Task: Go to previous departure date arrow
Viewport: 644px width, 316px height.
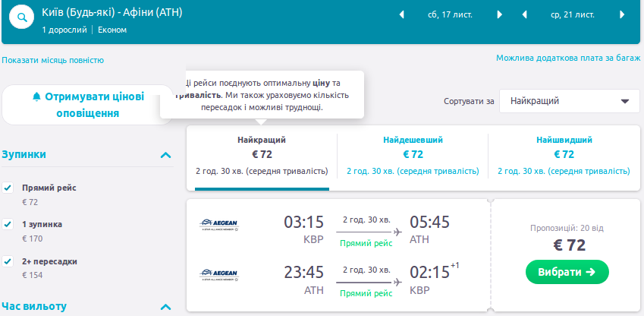Action: click(402, 14)
